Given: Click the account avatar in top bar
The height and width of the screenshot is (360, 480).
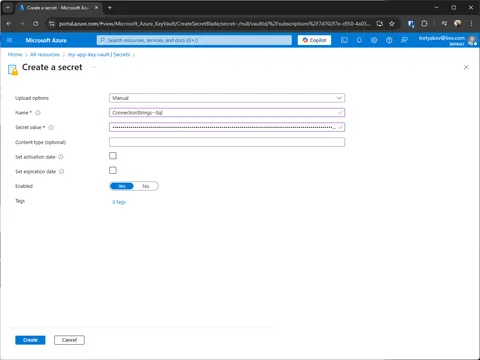Looking at the screenshot, I should pos(472,40).
